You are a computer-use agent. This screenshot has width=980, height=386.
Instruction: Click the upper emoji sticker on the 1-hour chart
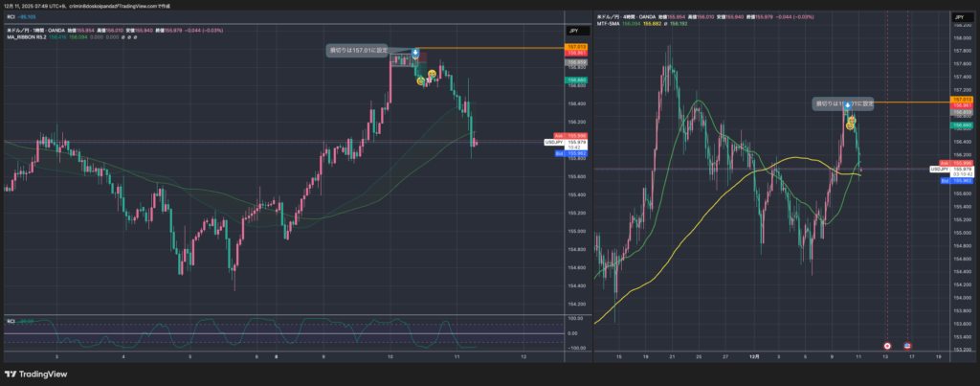[x=433, y=75]
